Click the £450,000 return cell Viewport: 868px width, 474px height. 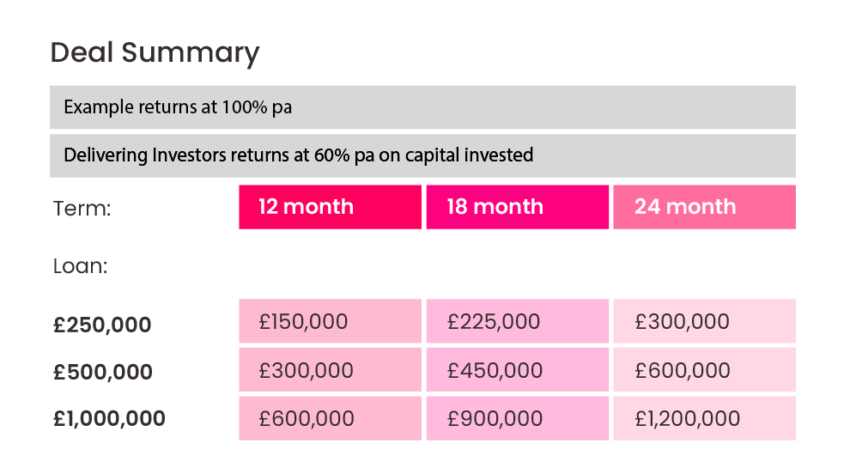tap(517, 370)
